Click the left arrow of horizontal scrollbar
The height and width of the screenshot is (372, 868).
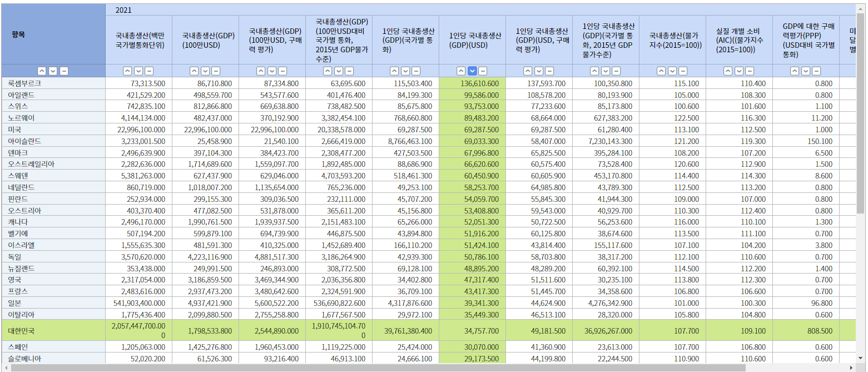coord(5,368)
